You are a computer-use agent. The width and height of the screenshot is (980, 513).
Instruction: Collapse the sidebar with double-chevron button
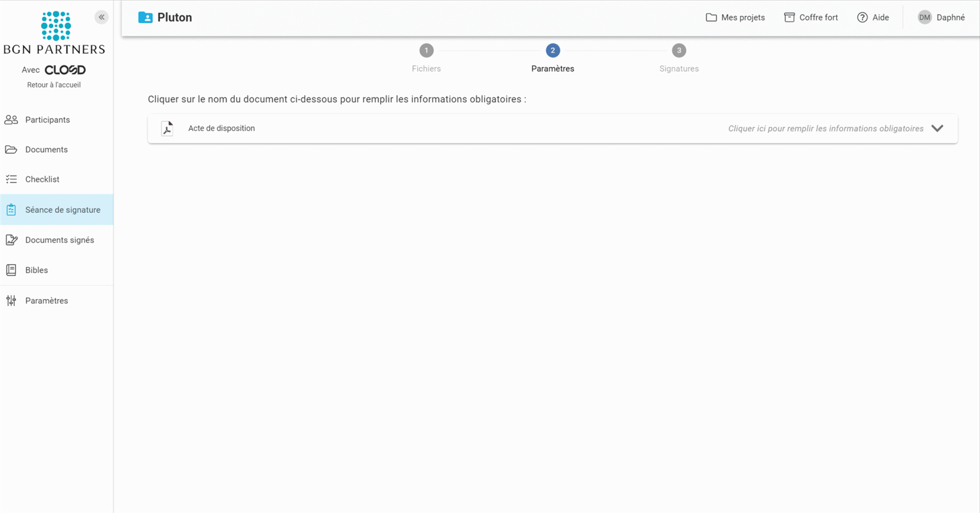click(x=102, y=17)
